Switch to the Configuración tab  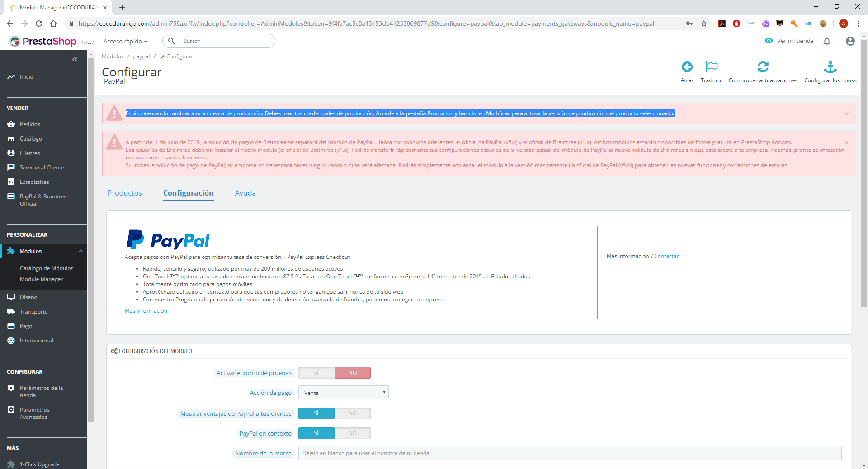point(189,193)
